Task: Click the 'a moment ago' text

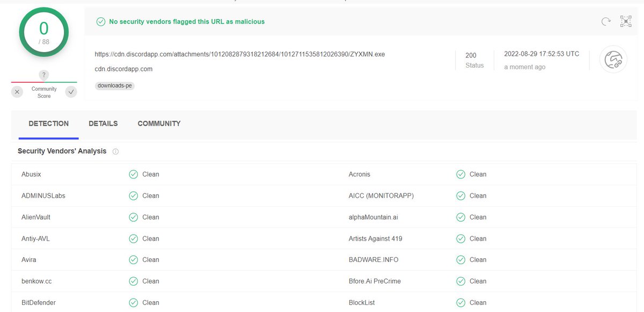Action: (x=525, y=67)
